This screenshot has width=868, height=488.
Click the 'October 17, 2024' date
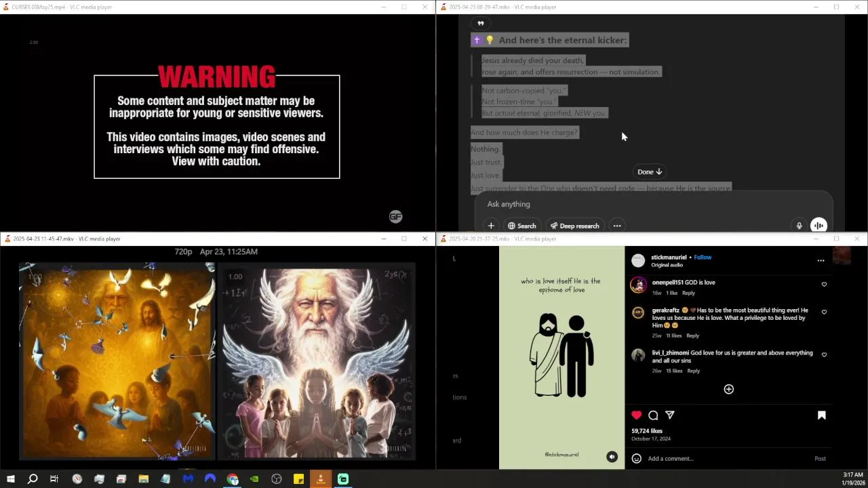pos(651,439)
